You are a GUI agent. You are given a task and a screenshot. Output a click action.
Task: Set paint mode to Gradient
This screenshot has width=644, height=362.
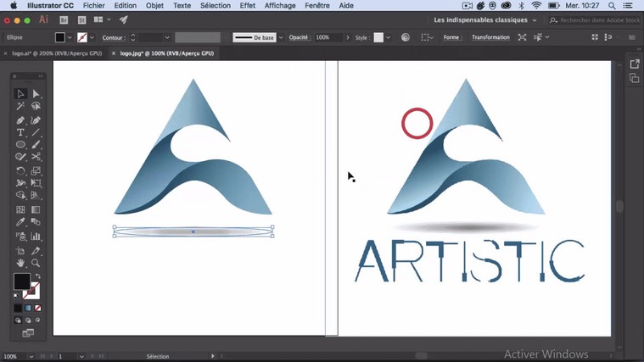pos(28,308)
